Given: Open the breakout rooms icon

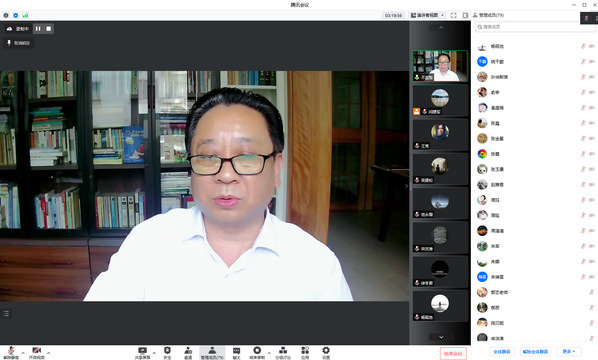Looking at the screenshot, I should click(283, 353).
